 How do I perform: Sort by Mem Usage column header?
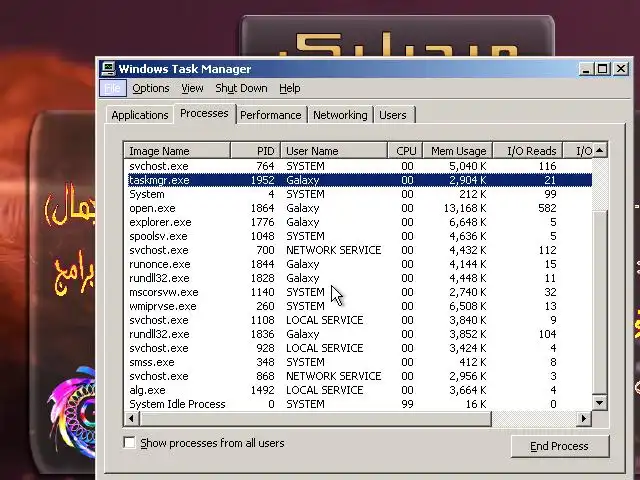pyautogui.click(x=458, y=151)
